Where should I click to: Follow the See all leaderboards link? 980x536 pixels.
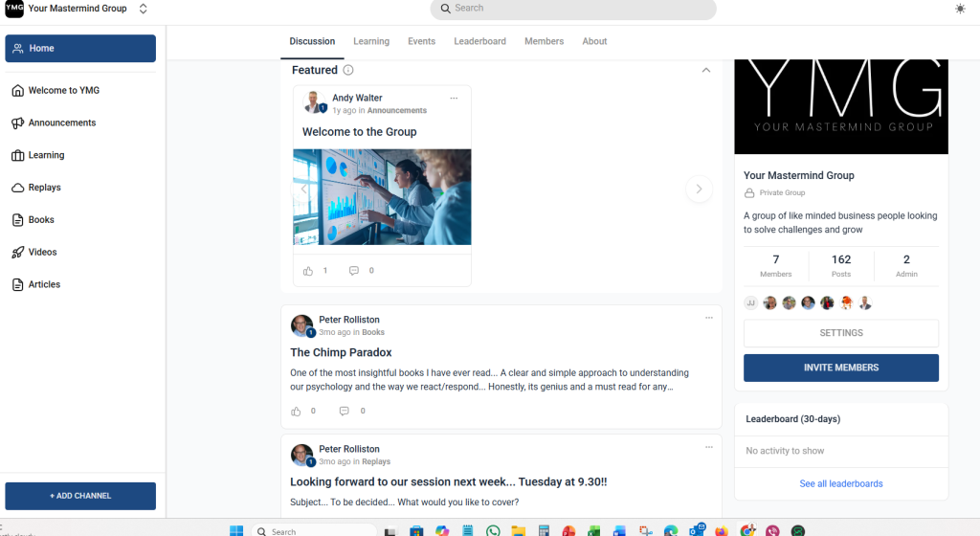(840, 483)
